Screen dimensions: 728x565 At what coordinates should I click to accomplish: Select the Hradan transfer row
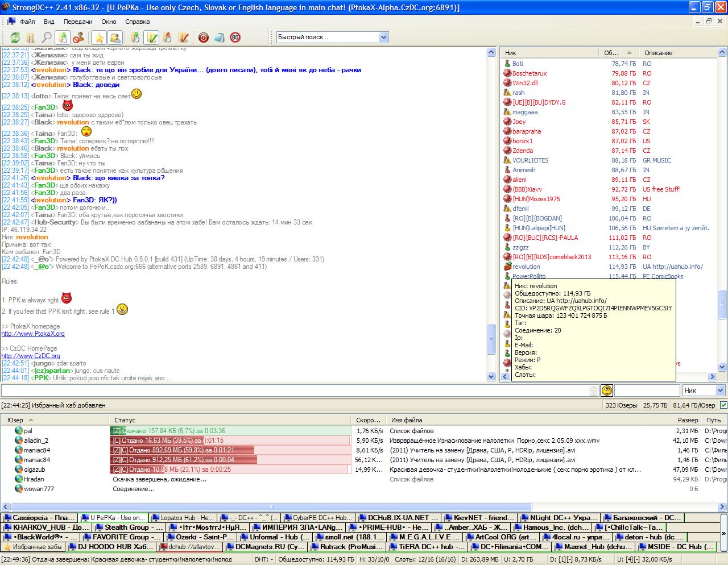364,479
